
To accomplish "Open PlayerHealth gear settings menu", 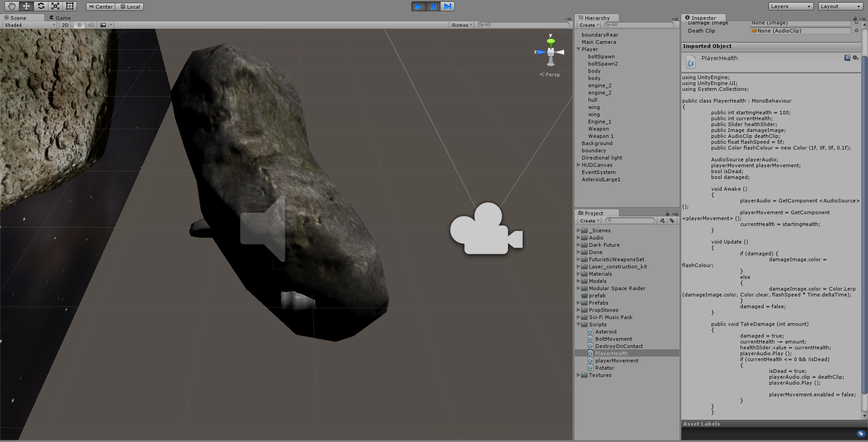I will [x=855, y=58].
